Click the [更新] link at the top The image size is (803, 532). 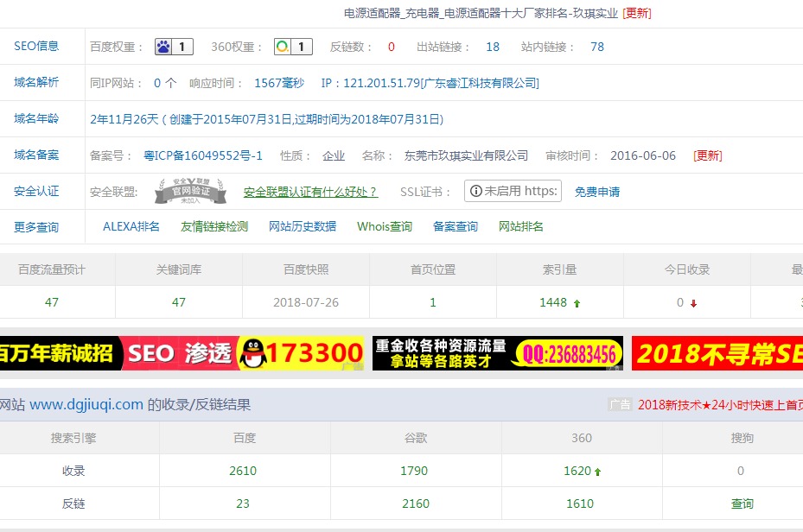(x=635, y=13)
